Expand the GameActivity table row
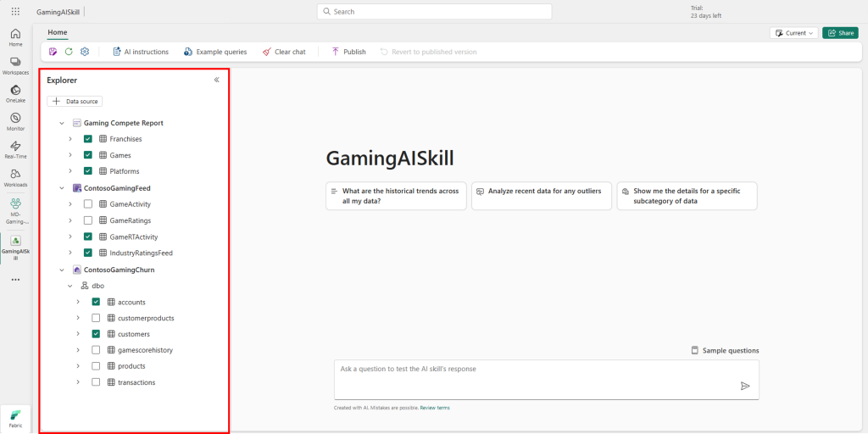Image resolution: width=868 pixels, height=434 pixels. 70,204
